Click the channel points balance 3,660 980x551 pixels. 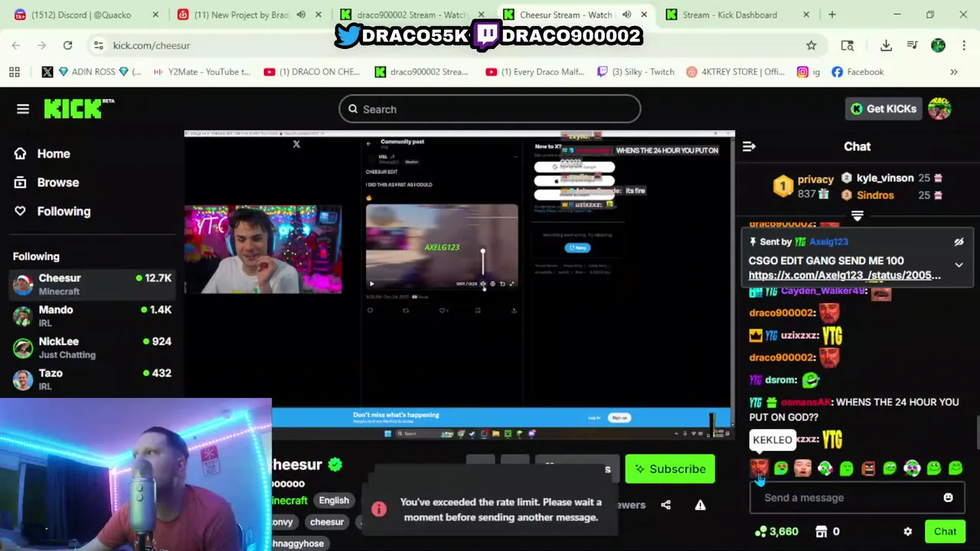pos(776,531)
